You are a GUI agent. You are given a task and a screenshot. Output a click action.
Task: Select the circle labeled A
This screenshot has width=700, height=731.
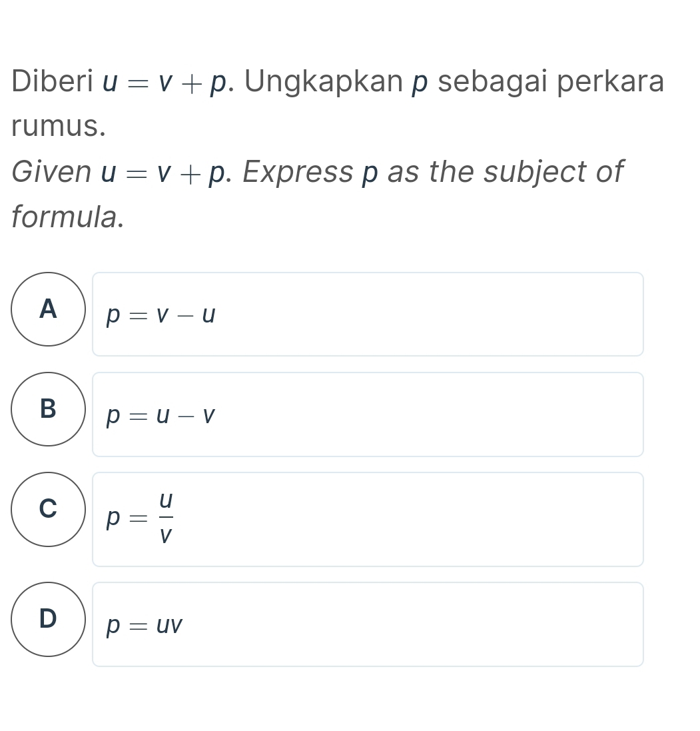pos(47,309)
